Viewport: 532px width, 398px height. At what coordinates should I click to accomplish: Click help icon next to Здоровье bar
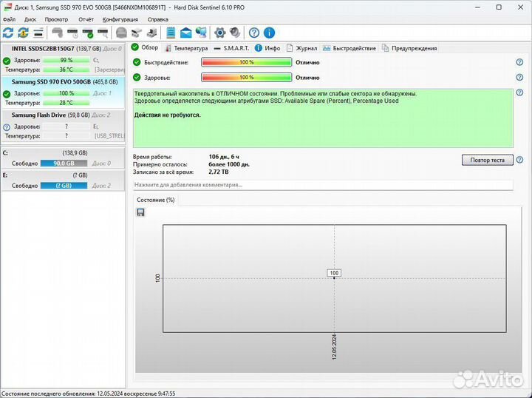pos(519,78)
